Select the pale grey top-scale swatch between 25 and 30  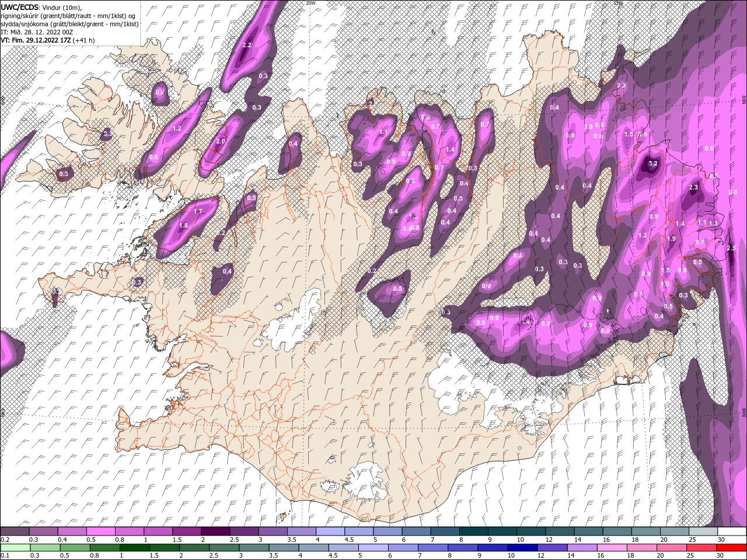point(703,531)
